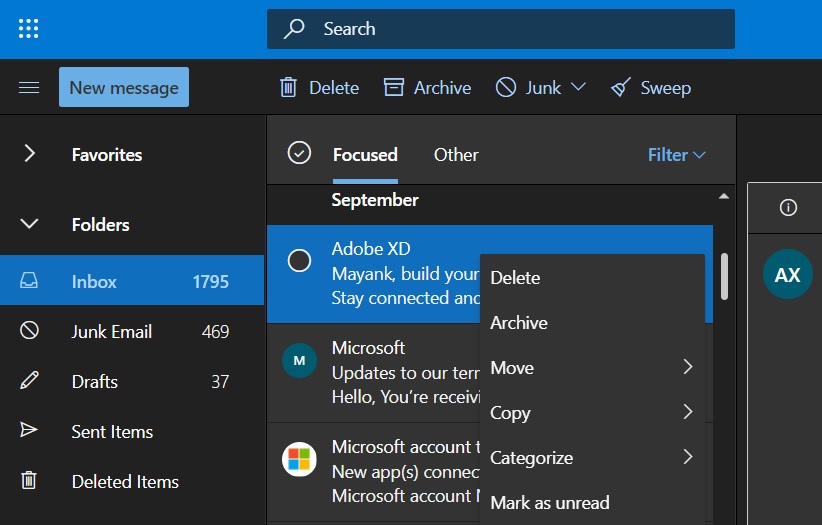822x525 pixels.
Task: Click the Archive box icon in toolbar
Action: 394,88
